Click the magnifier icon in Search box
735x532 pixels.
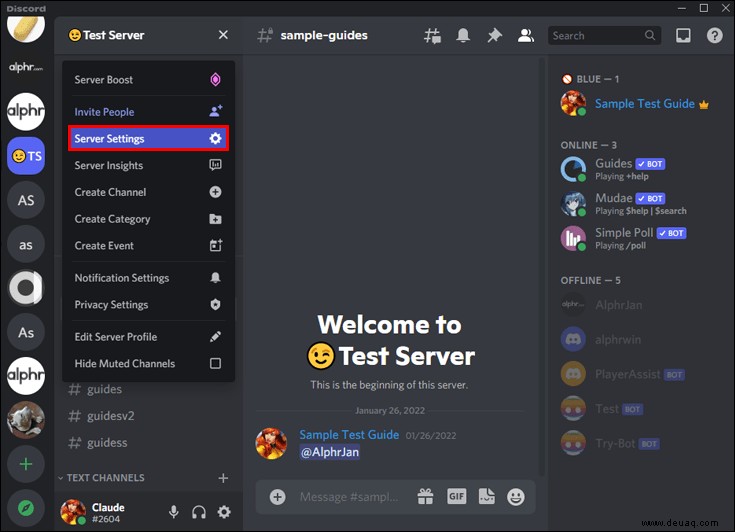tap(650, 36)
